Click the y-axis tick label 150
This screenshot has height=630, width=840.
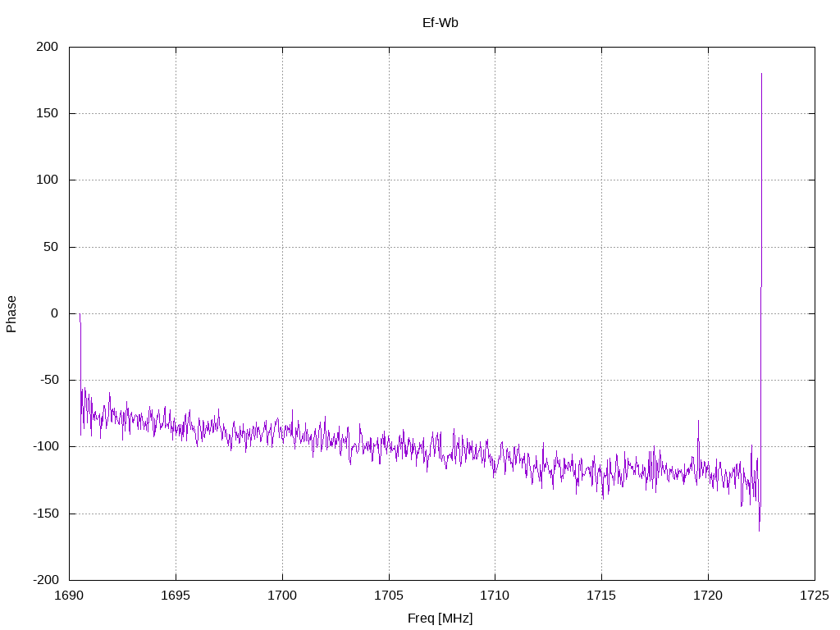[47, 113]
